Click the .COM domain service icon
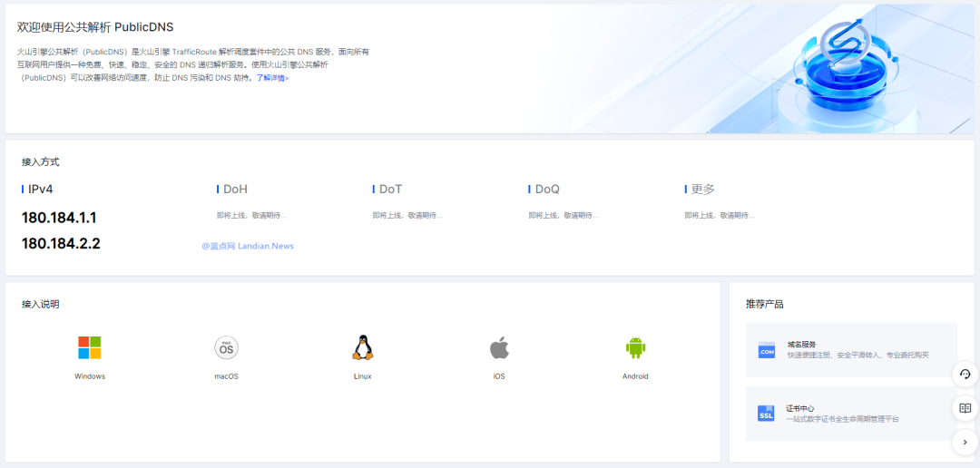Image resolution: width=980 pixels, height=468 pixels. [x=767, y=350]
